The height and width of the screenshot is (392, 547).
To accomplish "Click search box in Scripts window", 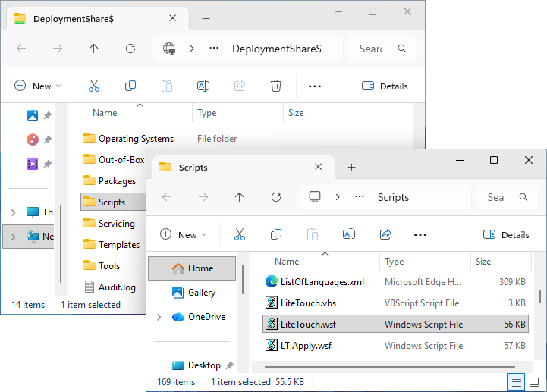I will (507, 197).
